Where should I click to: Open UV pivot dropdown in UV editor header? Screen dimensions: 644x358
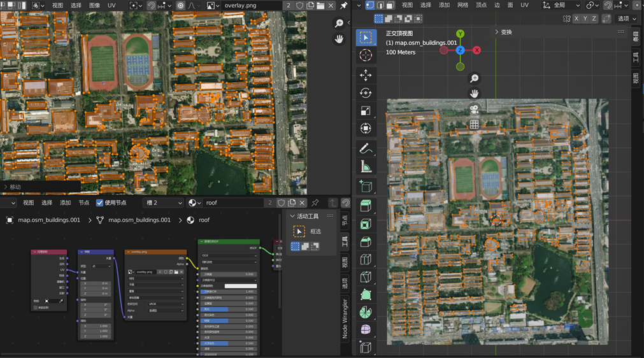coord(136,5)
